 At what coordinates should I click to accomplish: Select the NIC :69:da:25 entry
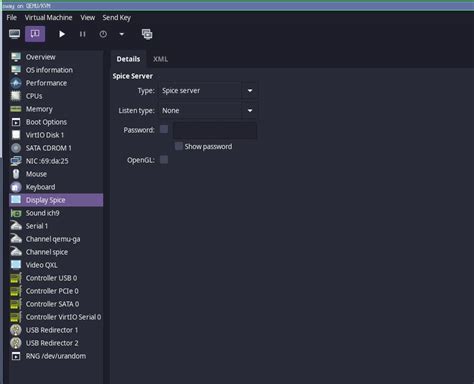pyautogui.click(x=56, y=161)
